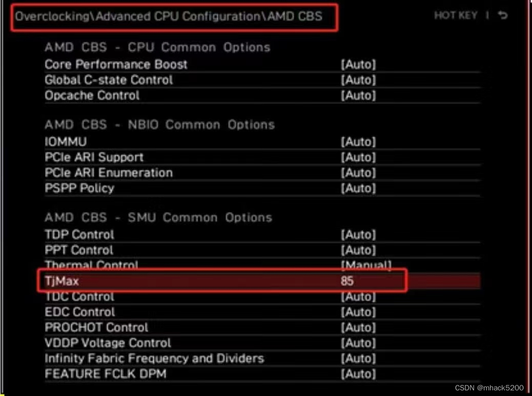Open Core Performance Boost setting
The image size is (532, 396).
click(262, 65)
